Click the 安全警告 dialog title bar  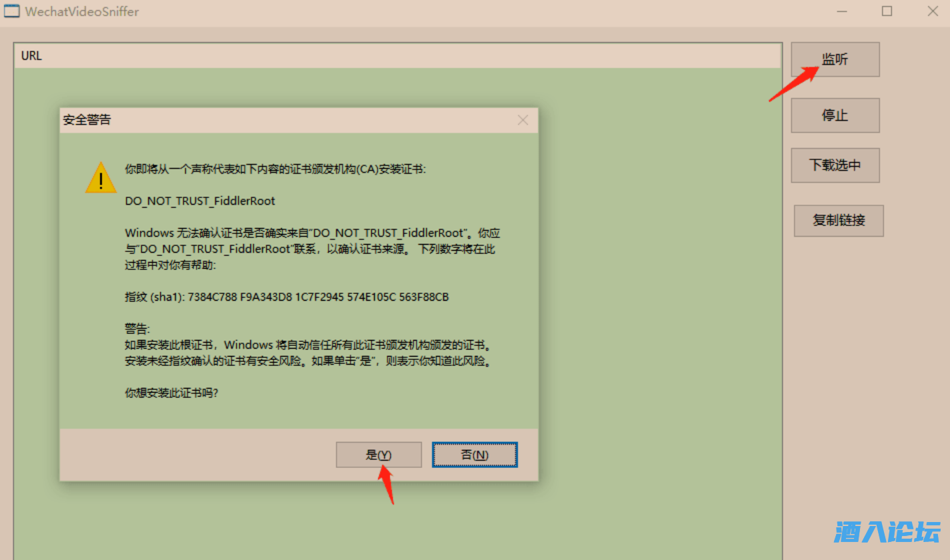click(x=287, y=120)
